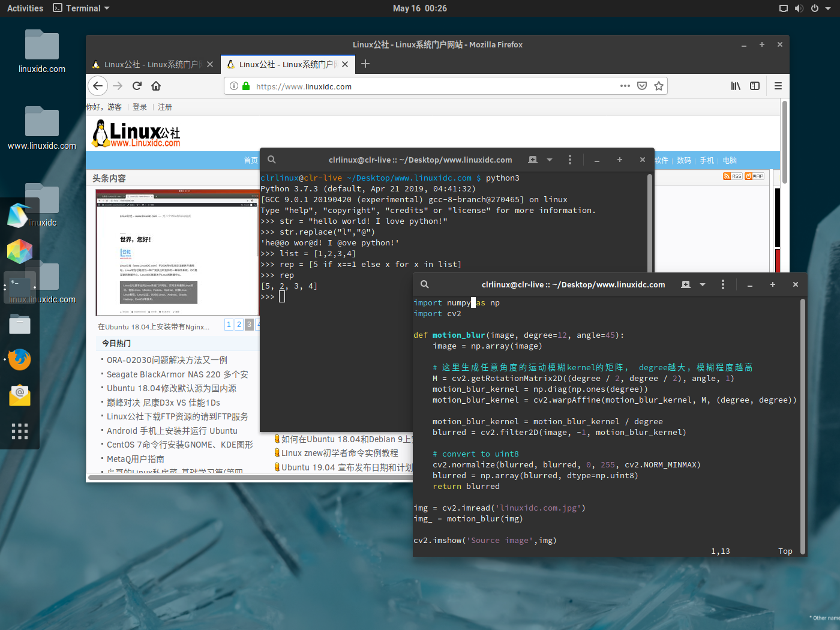Click volume icon in system tray
The image size is (840, 630).
pyautogui.click(x=799, y=8)
